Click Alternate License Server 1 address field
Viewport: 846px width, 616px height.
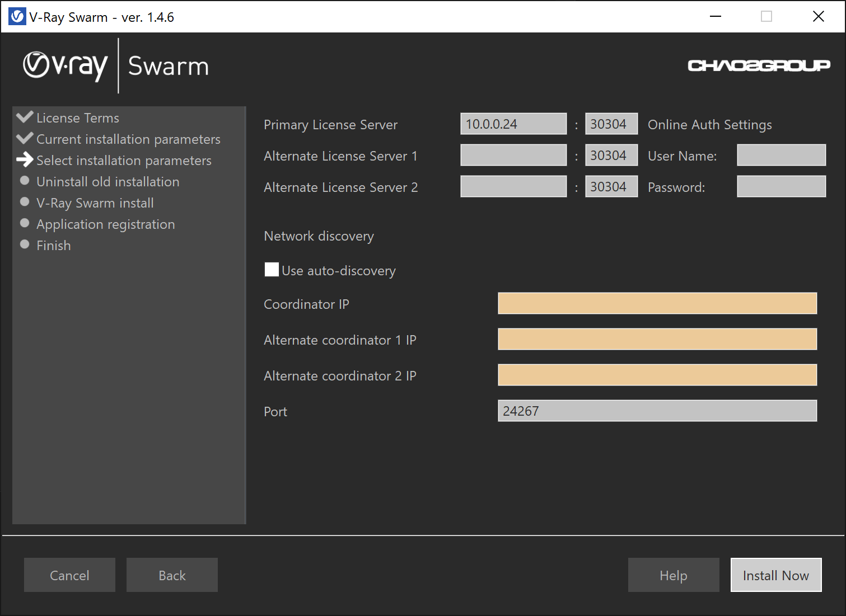513,155
